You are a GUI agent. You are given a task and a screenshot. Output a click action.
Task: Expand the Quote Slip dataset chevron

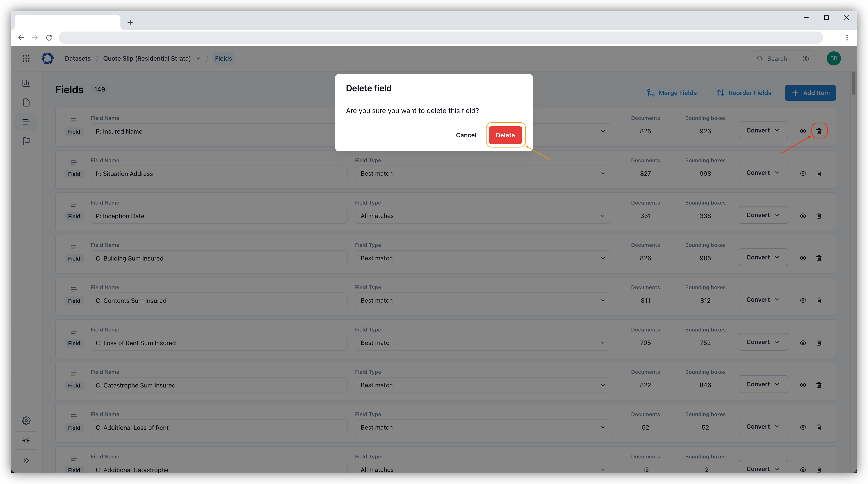198,58
